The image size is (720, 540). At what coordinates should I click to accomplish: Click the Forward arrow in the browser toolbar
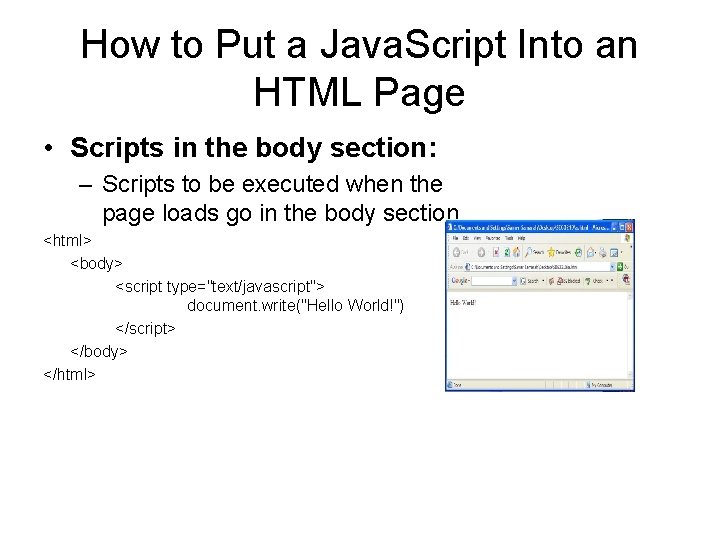click(481, 253)
